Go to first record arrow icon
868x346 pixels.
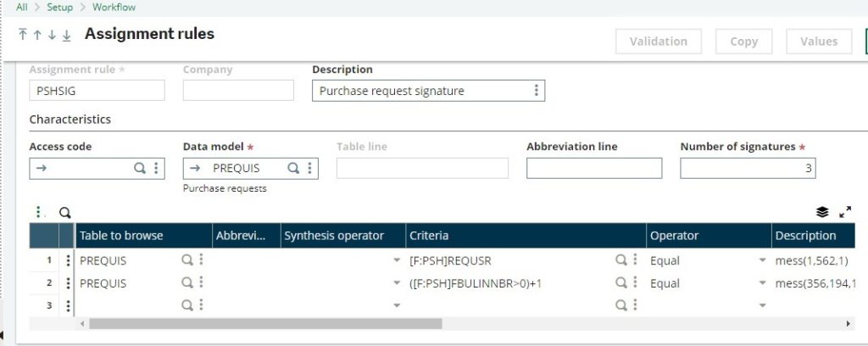coord(23,35)
